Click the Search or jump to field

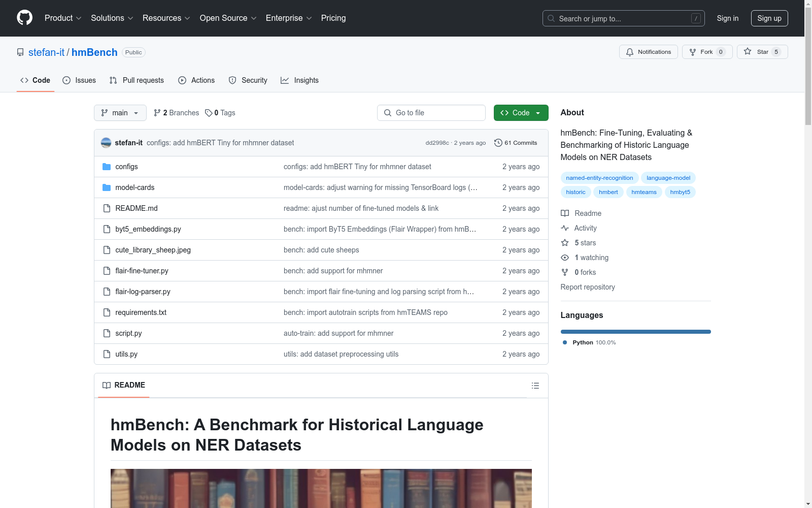pos(624,18)
